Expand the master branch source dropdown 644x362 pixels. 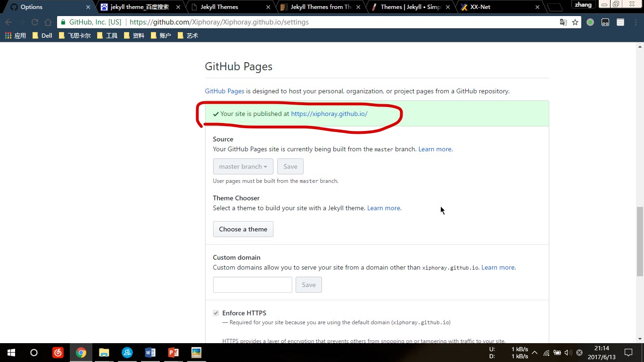(x=243, y=166)
